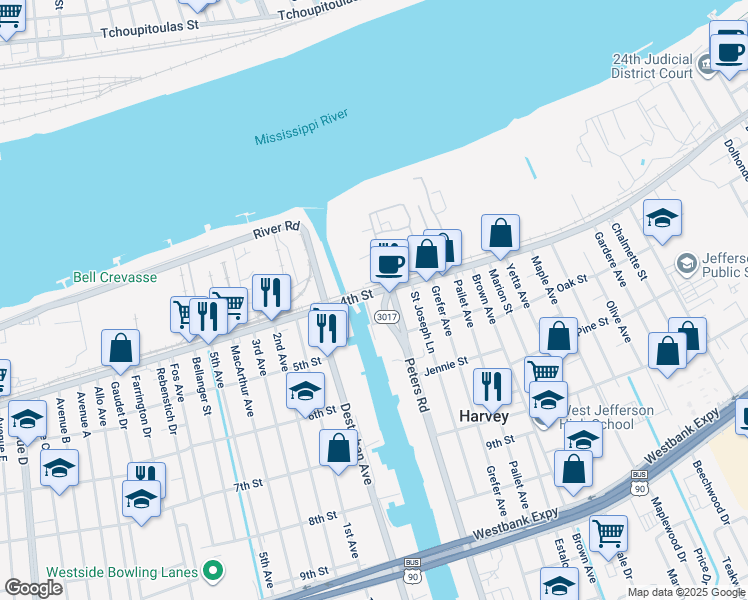Click the Maplewood Dr label
The width and height of the screenshot is (748, 600).
[668, 529]
